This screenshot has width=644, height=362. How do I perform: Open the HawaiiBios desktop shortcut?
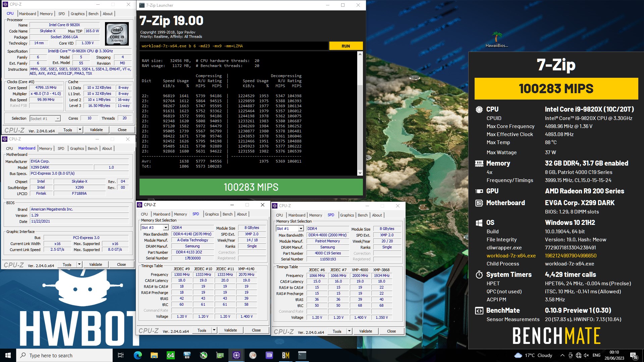click(x=497, y=40)
